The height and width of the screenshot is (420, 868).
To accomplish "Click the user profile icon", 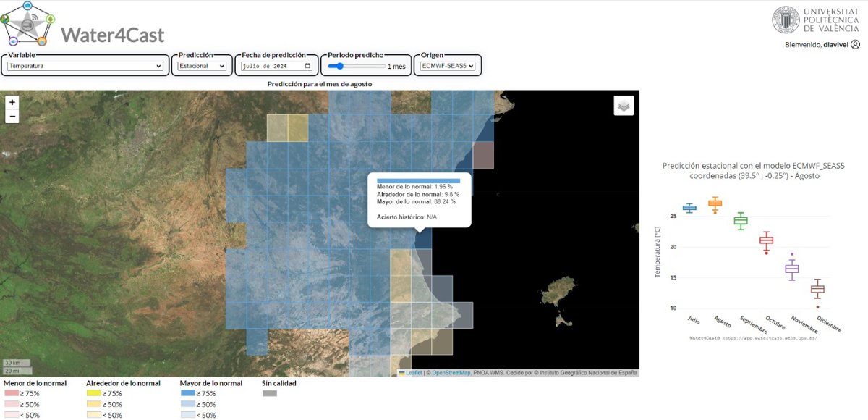I will coord(856,45).
